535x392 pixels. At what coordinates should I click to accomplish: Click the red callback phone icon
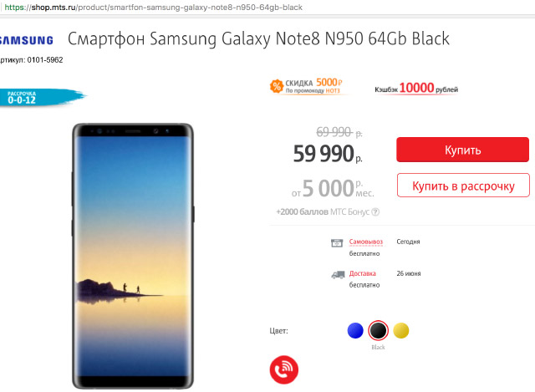coord(284,369)
